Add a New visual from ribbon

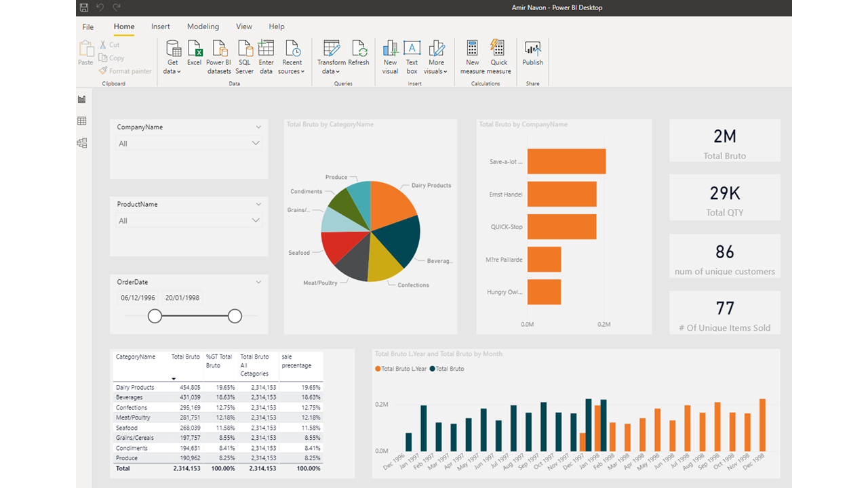[390, 49]
